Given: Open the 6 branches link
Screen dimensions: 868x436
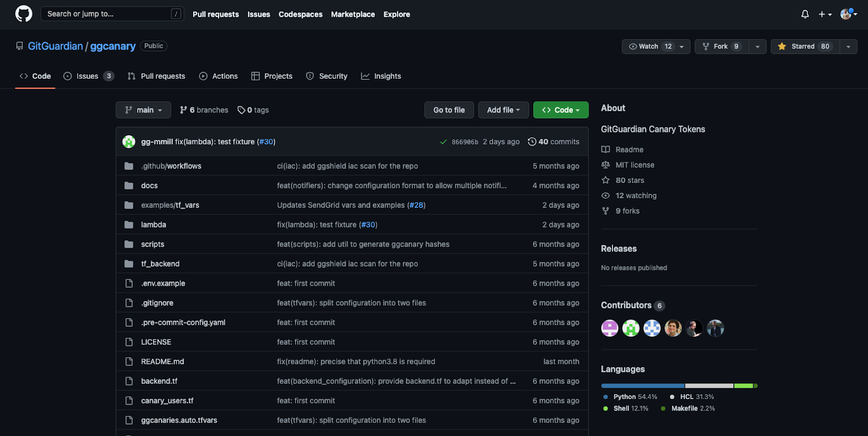Looking at the screenshot, I should [x=204, y=110].
